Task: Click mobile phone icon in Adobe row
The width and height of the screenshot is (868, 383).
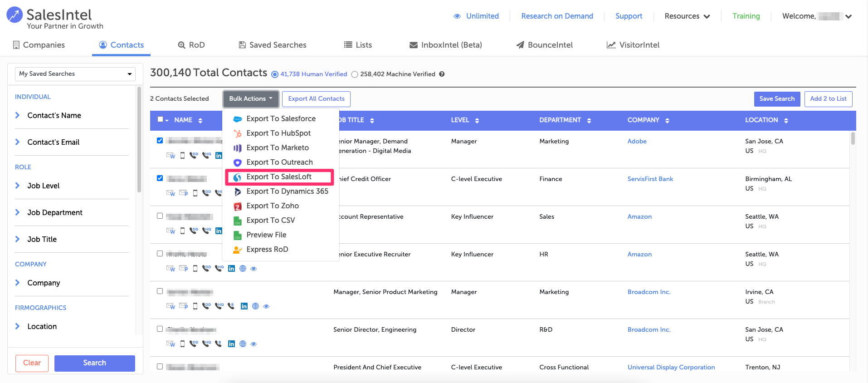Action: pos(182,155)
